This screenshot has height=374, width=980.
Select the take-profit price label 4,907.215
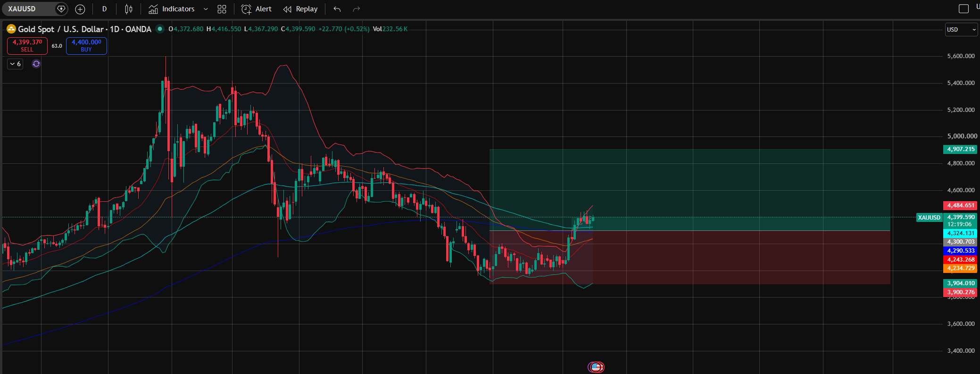(961, 149)
